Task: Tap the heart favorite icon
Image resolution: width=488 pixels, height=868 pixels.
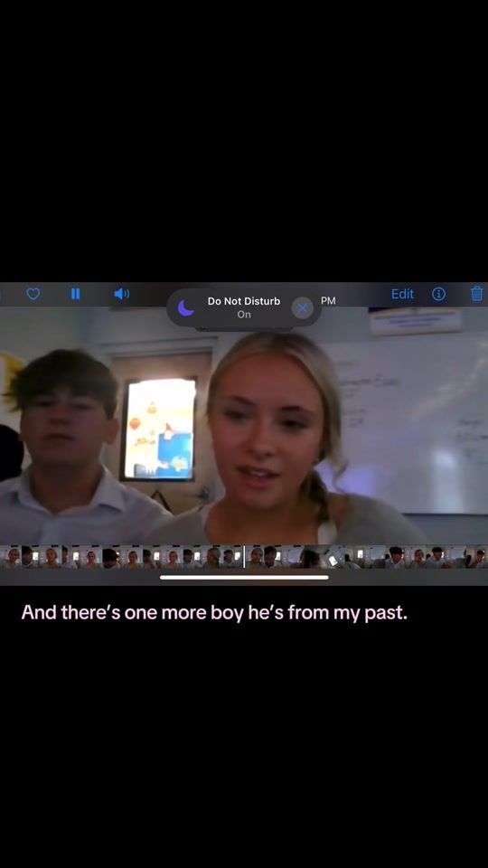Action: tap(33, 294)
